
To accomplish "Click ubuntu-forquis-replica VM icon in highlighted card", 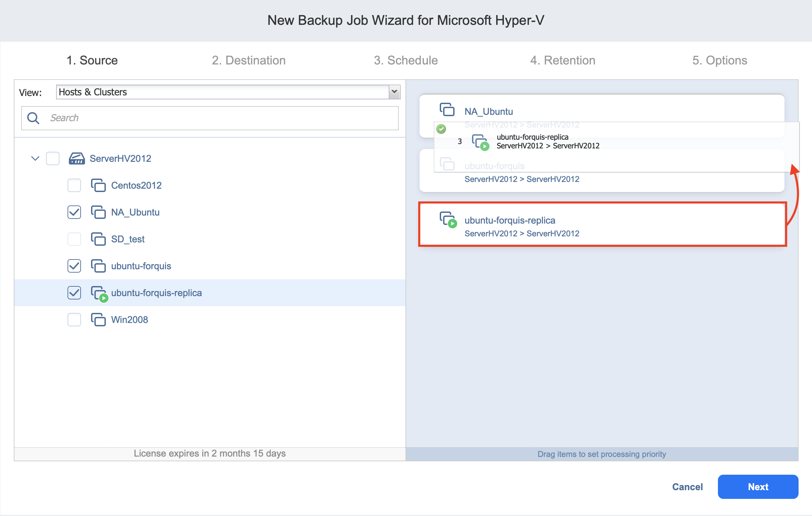I will tap(448, 220).
